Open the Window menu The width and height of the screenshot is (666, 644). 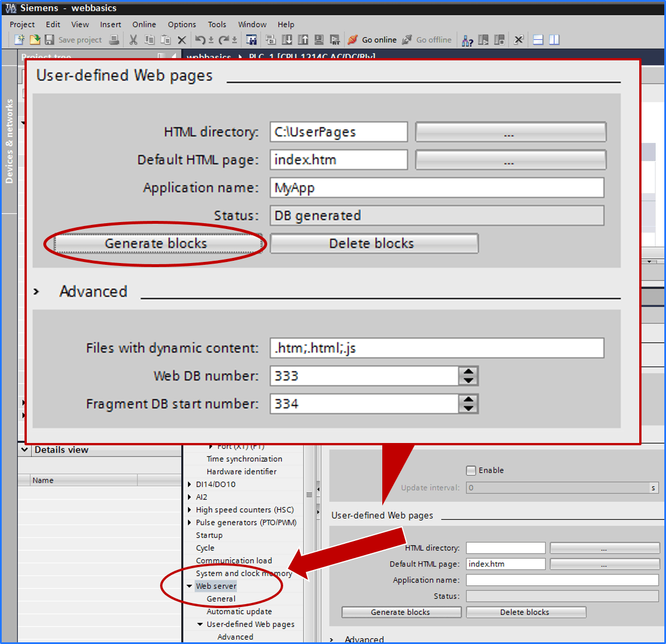[252, 24]
